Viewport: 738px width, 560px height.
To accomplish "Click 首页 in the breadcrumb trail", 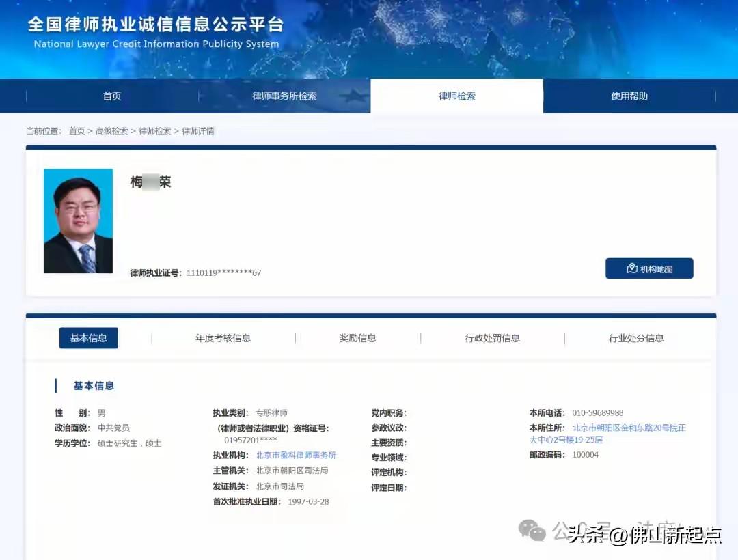I will 77,130.
